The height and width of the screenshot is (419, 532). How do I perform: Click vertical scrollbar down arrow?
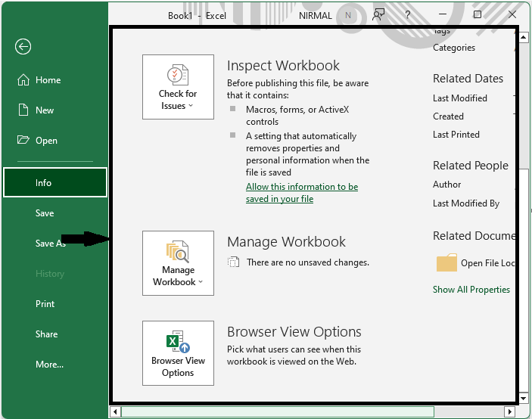coord(523,399)
